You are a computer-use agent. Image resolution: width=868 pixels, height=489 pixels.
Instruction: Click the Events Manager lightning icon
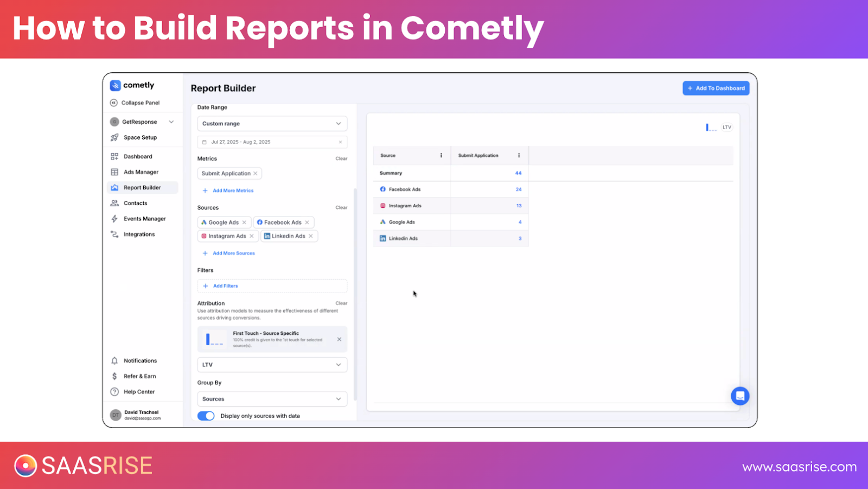click(x=114, y=219)
